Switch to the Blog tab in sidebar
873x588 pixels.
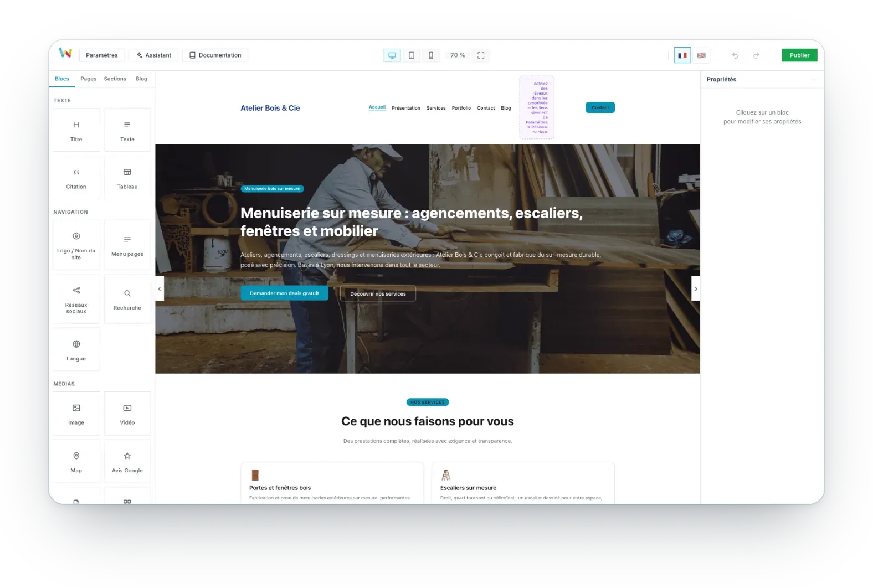(141, 79)
